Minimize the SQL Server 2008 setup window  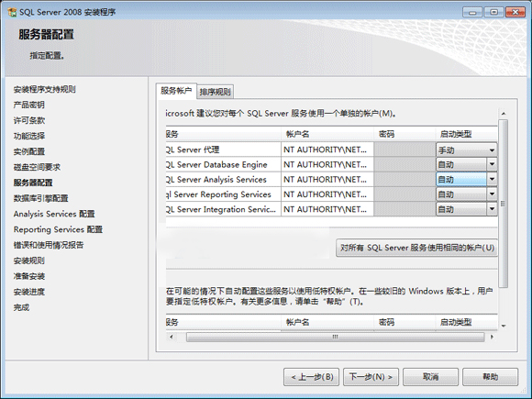472,12
